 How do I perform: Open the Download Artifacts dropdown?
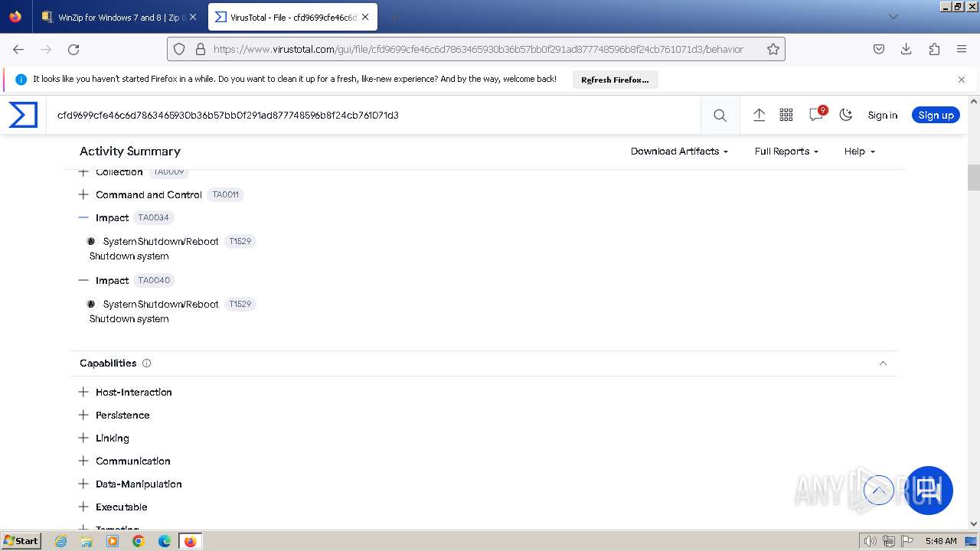pyautogui.click(x=679, y=152)
